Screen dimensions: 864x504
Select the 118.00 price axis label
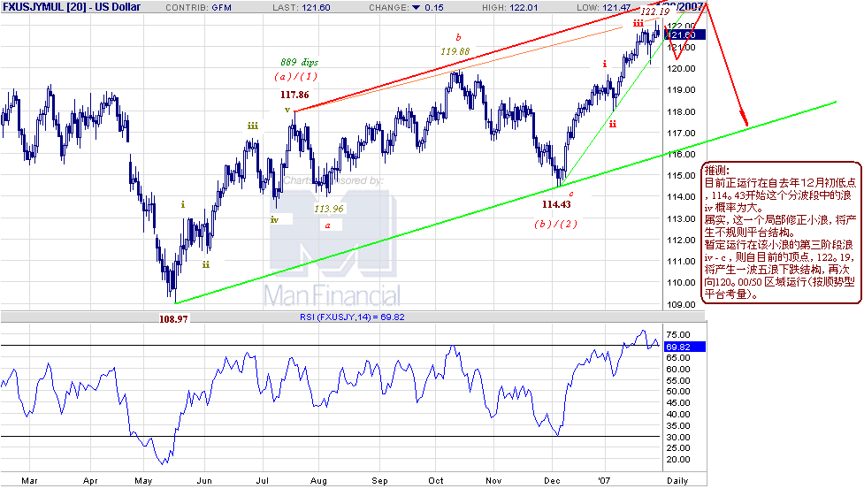pos(684,111)
